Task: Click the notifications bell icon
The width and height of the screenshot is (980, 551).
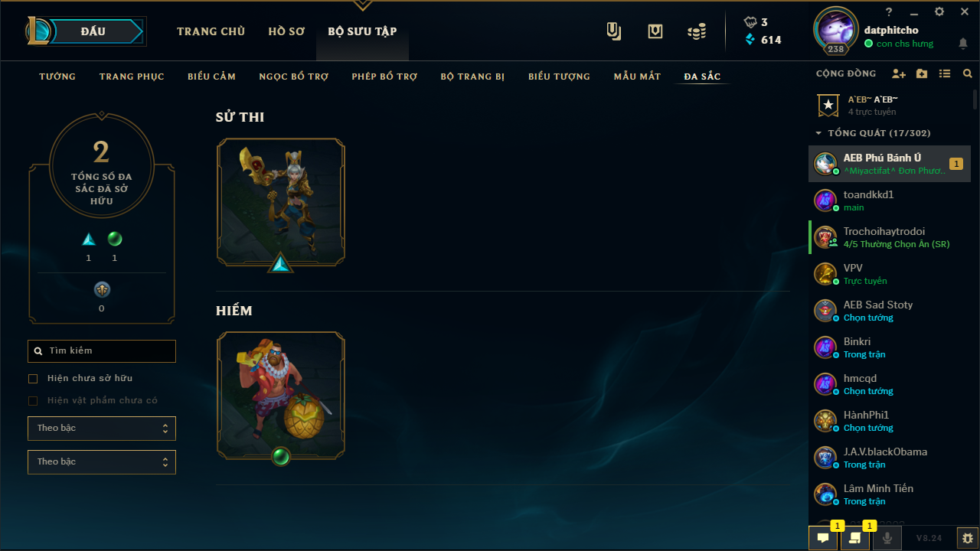Action: tap(963, 44)
